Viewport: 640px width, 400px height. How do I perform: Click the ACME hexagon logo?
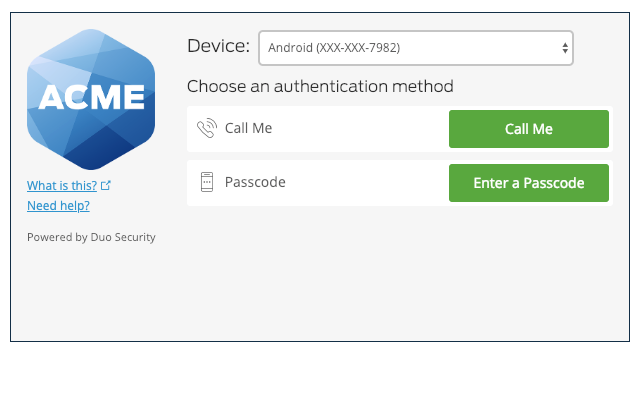91,99
